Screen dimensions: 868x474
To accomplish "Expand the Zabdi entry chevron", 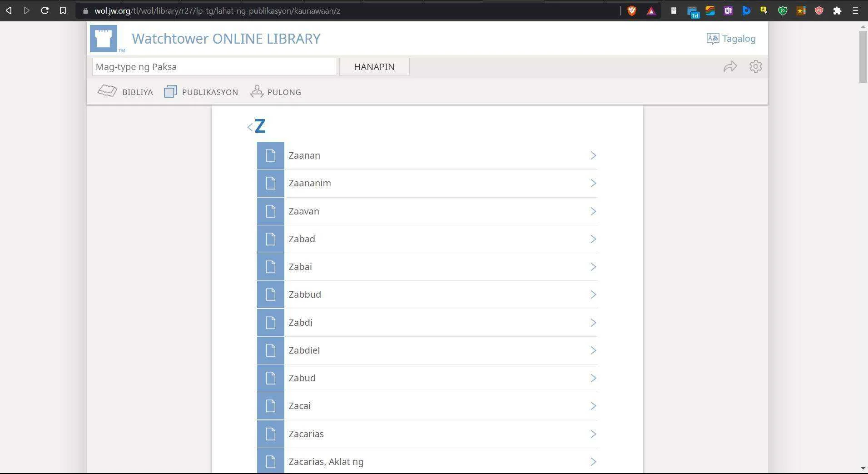I will pos(593,323).
